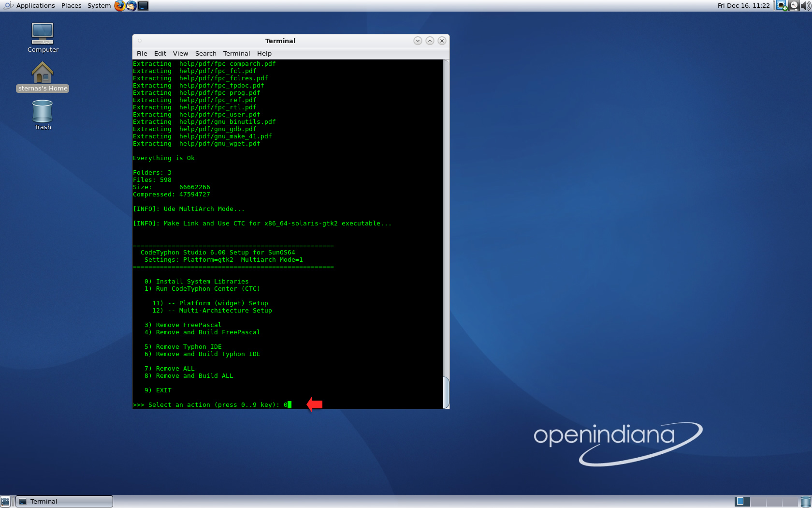812x508 pixels.
Task: Click '0) Install System Libraries' line
Action: pos(196,282)
